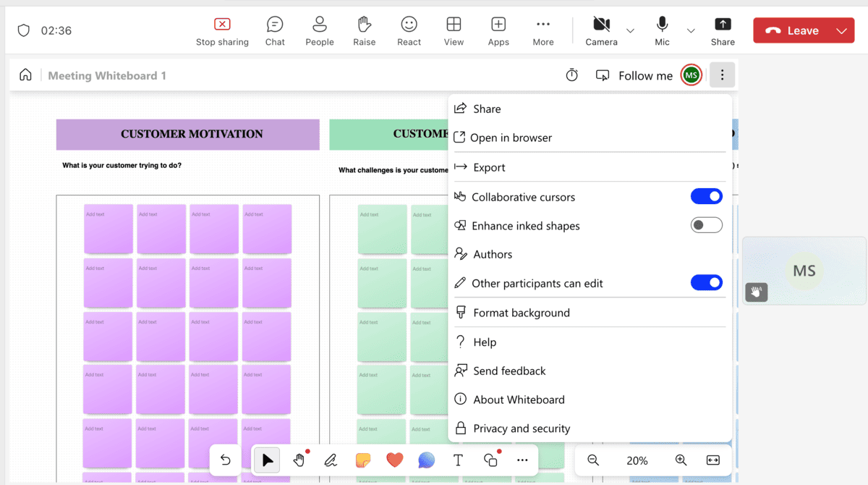The height and width of the screenshot is (485, 868).
Task: Expand the Mic options chevron
Action: (x=691, y=30)
